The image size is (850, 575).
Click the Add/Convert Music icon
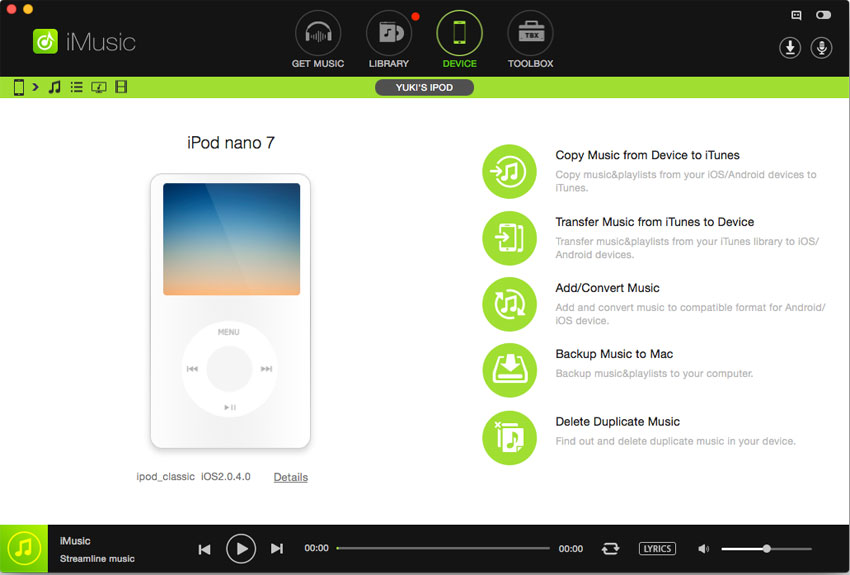click(509, 304)
